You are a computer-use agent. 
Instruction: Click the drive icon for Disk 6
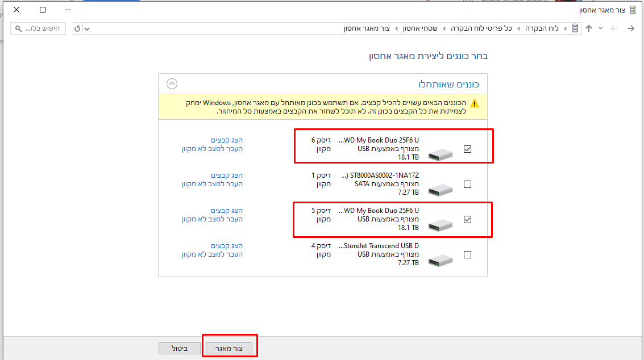[x=441, y=154]
